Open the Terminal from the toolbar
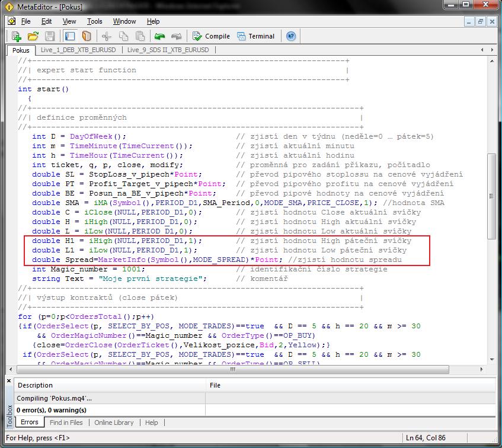 click(256, 36)
